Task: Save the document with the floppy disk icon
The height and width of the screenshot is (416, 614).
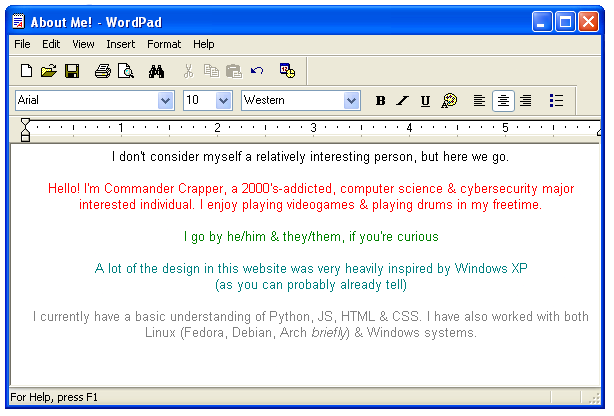Action: tap(72, 71)
